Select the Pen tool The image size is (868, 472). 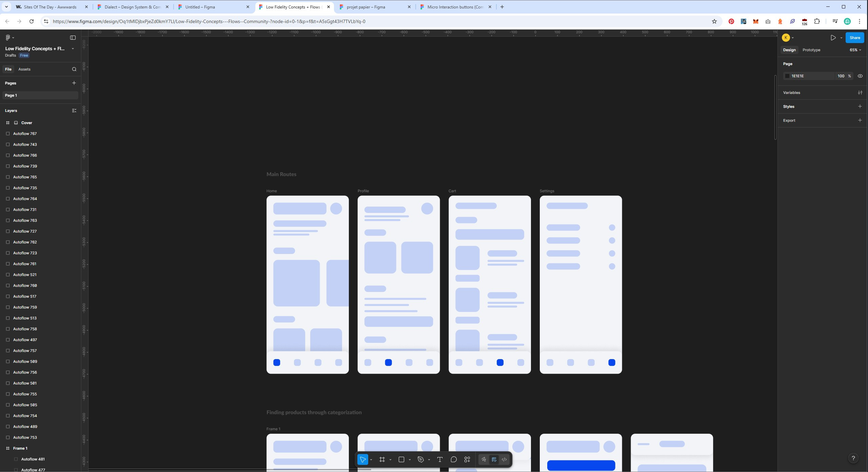click(x=421, y=459)
